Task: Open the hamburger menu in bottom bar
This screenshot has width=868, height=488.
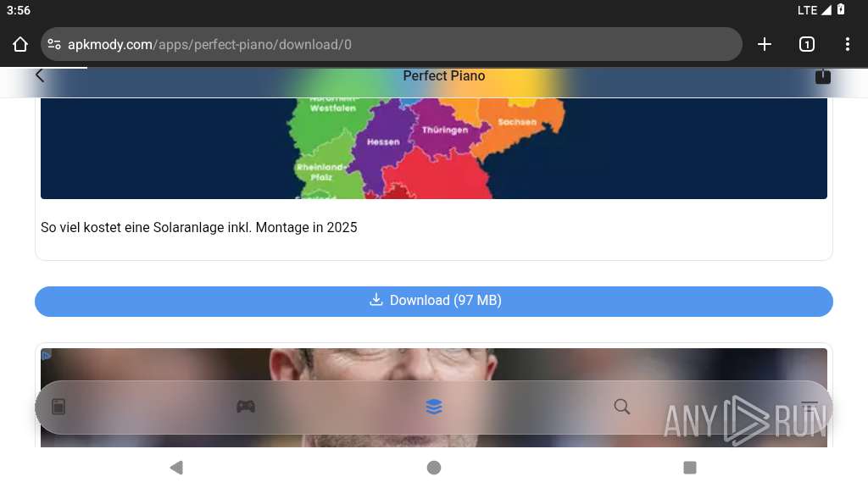Action: (810, 407)
